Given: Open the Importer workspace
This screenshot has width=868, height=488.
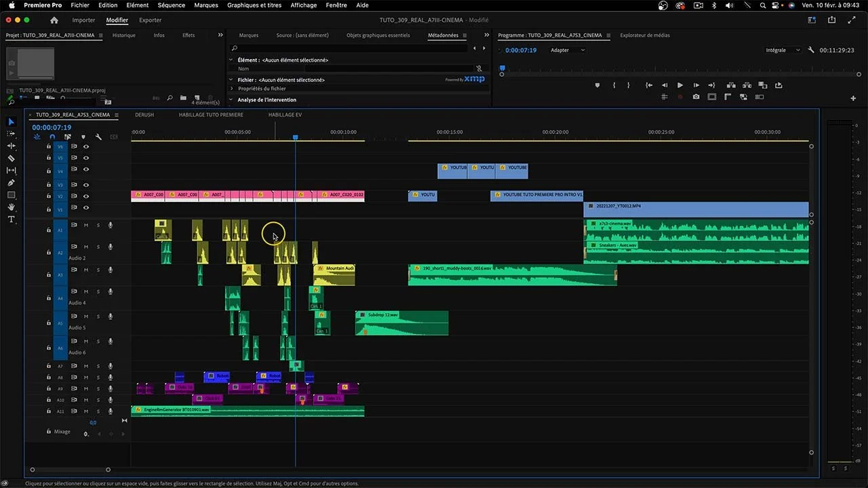Looking at the screenshot, I should pyautogui.click(x=83, y=20).
